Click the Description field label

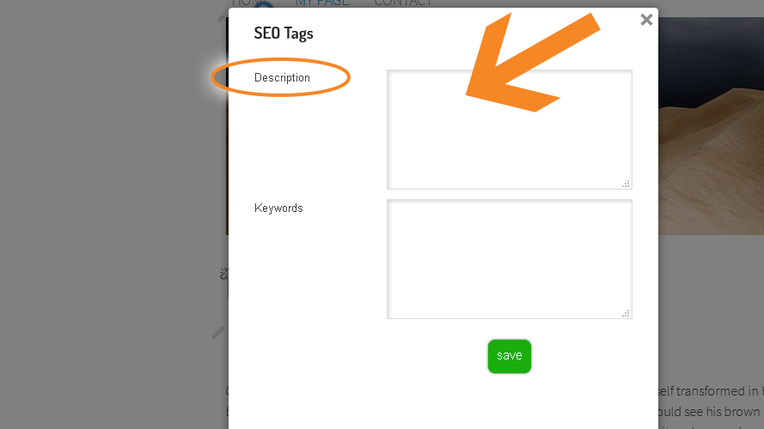tap(282, 78)
